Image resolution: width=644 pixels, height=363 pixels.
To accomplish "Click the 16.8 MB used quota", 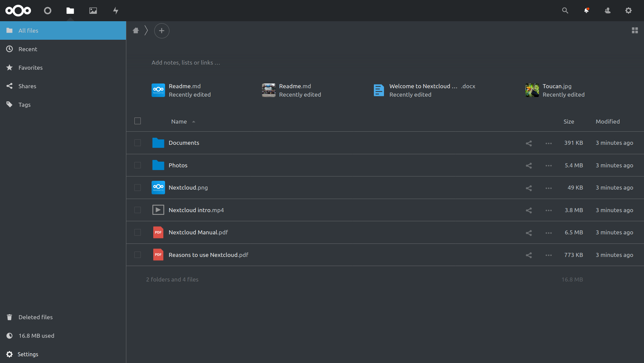I will 63,335.
